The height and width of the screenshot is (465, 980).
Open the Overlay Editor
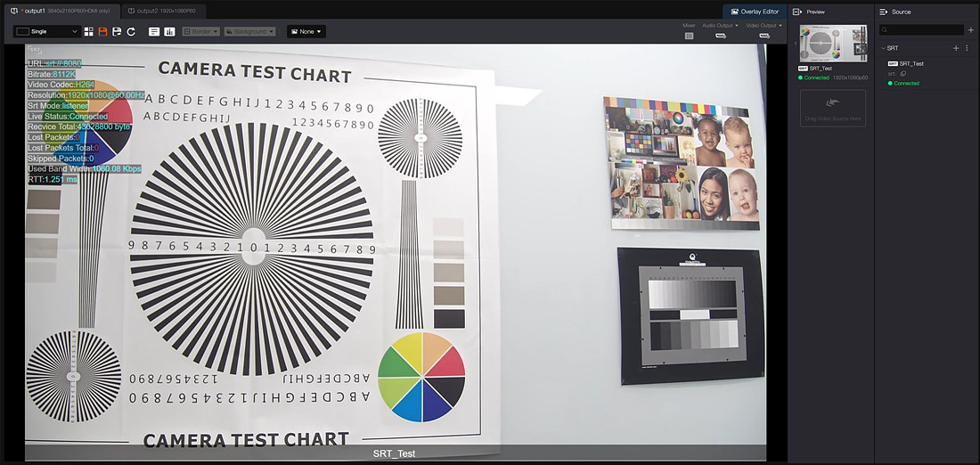(754, 12)
